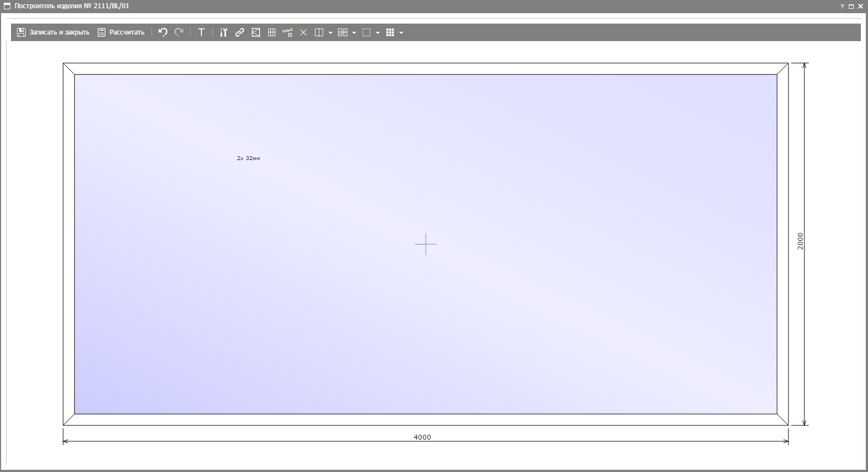Expand the dashed rectangle dropdown arrow
The image size is (868, 472).
(377, 33)
